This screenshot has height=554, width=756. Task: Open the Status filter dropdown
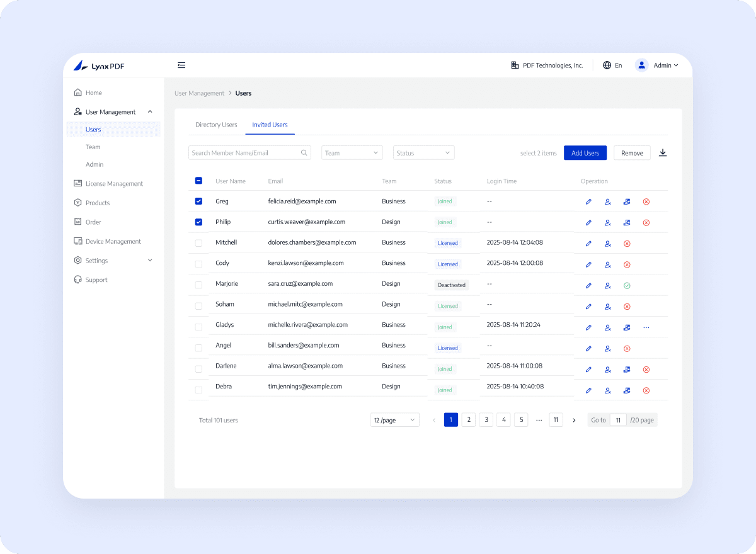click(423, 153)
